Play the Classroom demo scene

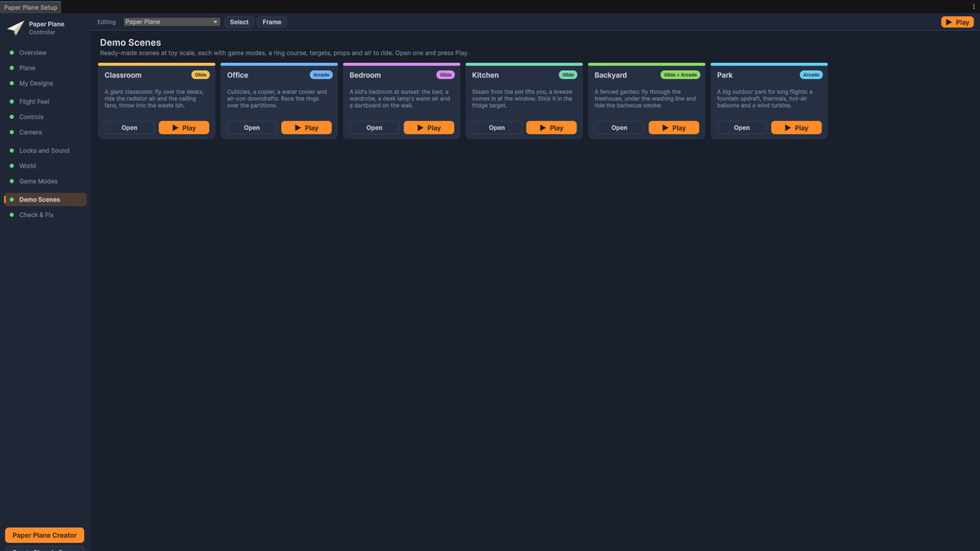(x=184, y=127)
